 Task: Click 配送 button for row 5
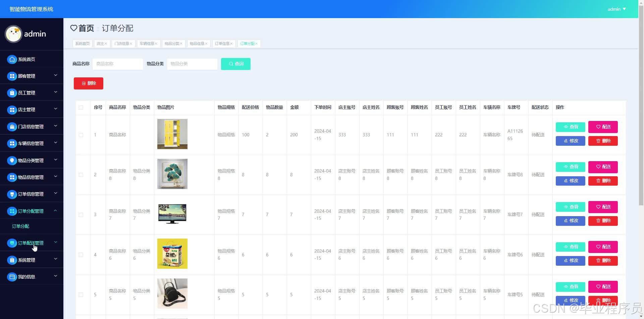point(603,287)
